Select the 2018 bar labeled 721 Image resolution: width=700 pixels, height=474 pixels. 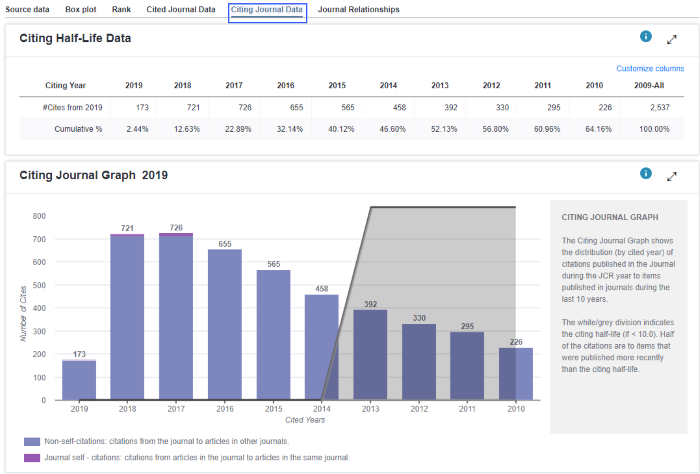click(x=127, y=317)
